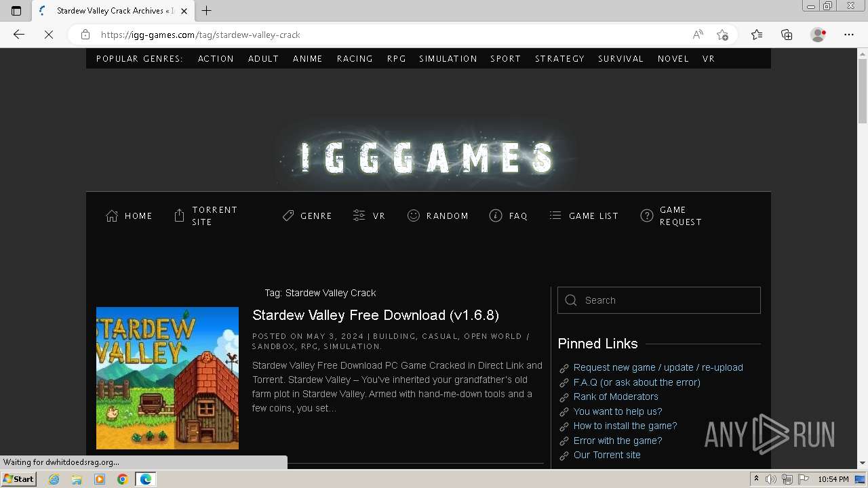Click the GAME REQUEST question icon
This screenshot has height=488, width=868.
point(647,216)
